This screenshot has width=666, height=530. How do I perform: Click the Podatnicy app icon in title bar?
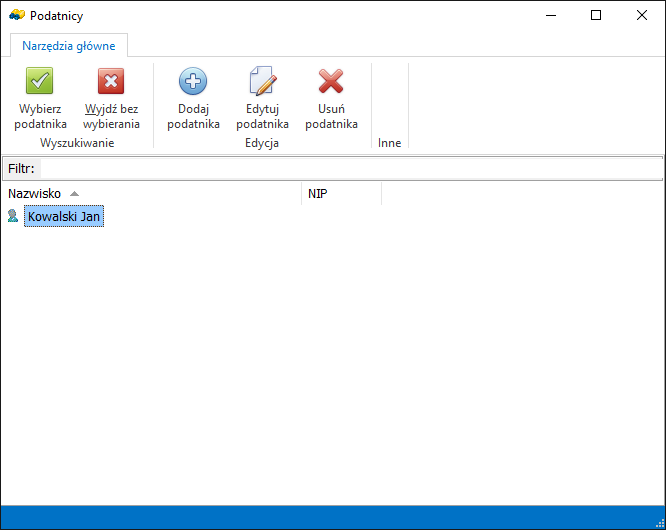click(16, 15)
